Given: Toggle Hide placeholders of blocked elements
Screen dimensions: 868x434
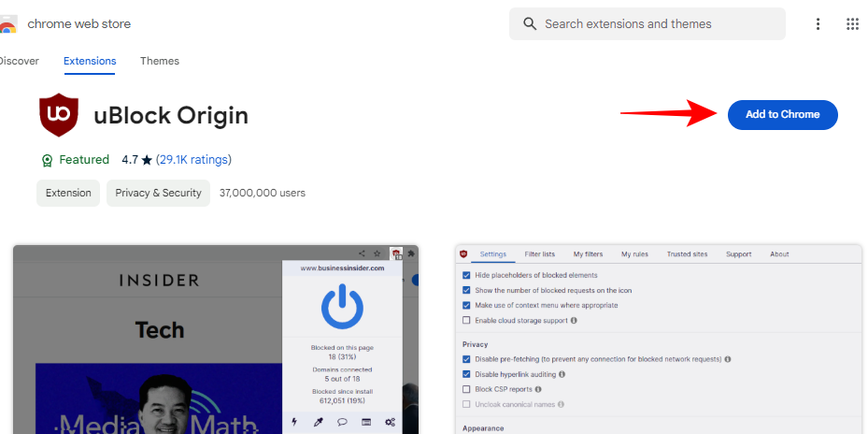Looking at the screenshot, I should tap(466, 275).
